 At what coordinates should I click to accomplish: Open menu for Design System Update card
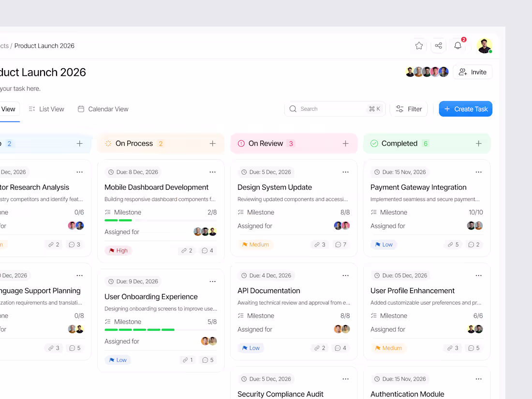click(x=346, y=172)
